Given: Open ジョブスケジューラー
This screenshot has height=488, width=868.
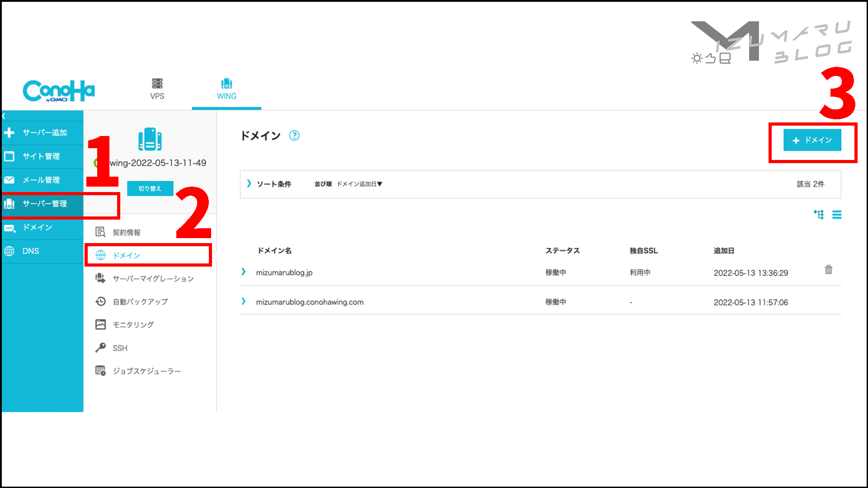Looking at the screenshot, I should click(x=146, y=371).
